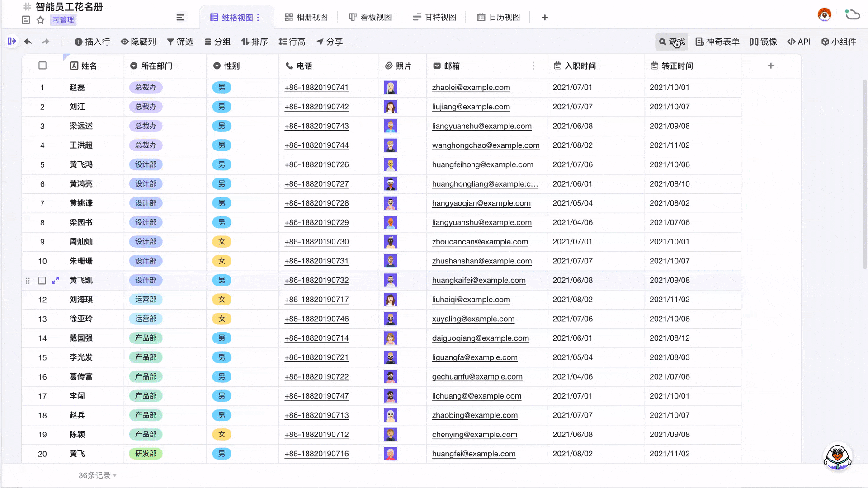Open the email link zhaolei@example.com
The height and width of the screenshot is (488, 868).
(472, 88)
